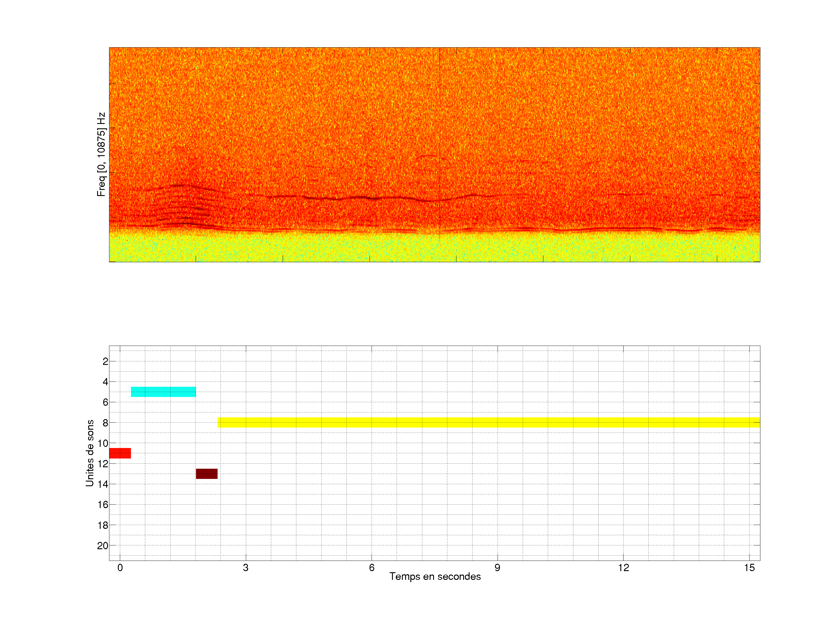Viewport: 840px width, 630px height.
Task: Click the x-axis tick label 0
Action: click(x=120, y=568)
